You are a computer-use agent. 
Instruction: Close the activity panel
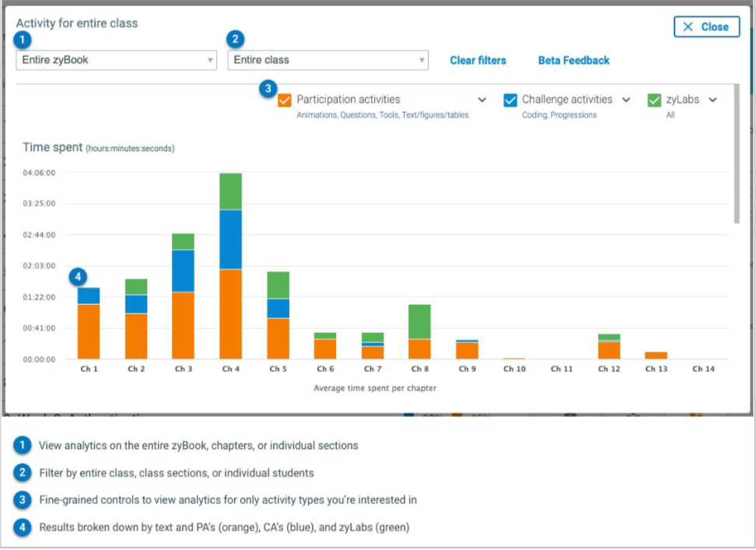[x=706, y=27]
